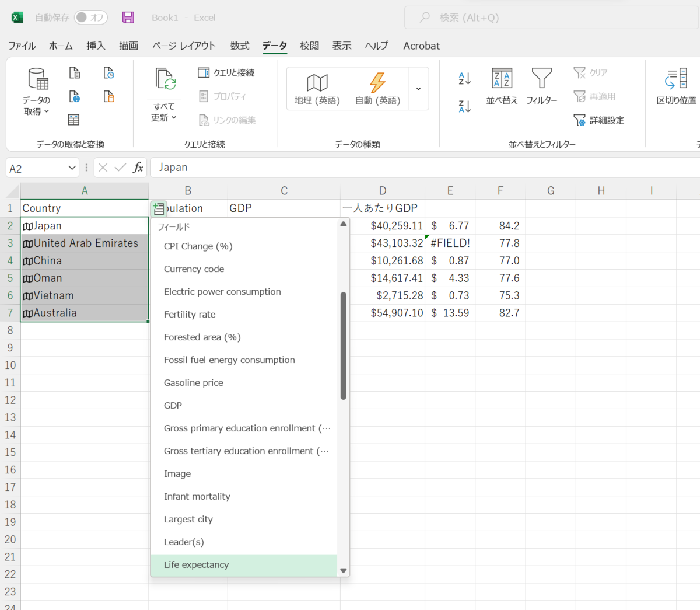Screen dimensions: 700x610
Task: Select the CPI Change (%) field
Action: point(244,246)
